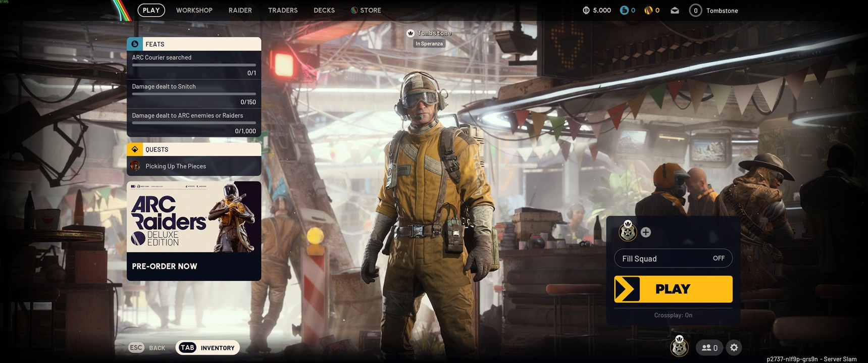The height and width of the screenshot is (363, 868).
Task: Click the 0/1,000 damage progress bar
Action: click(x=194, y=123)
